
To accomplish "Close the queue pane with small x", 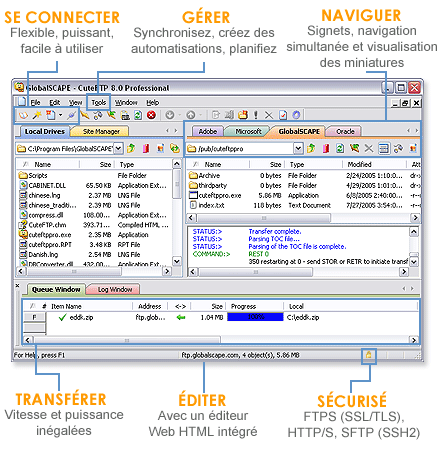I will pyautogui.click(x=18, y=286).
